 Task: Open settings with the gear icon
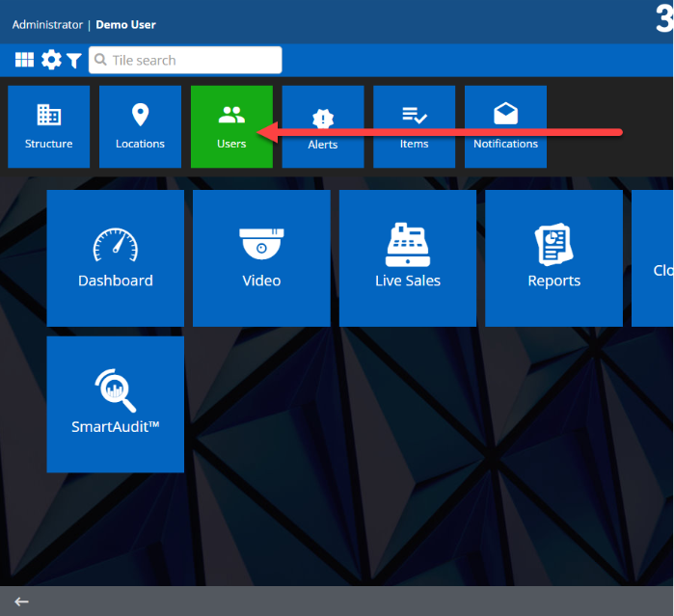tap(51, 60)
